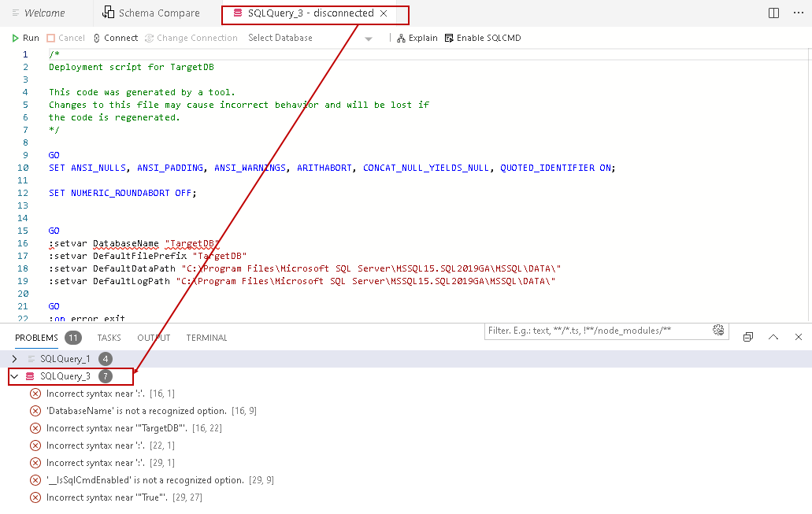Expand the SQLQuery_1 problems group
The width and height of the screenshot is (812, 514).
14,359
